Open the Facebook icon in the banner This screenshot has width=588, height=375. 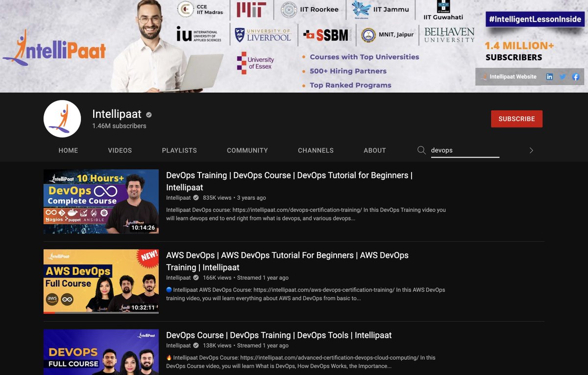[576, 77]
